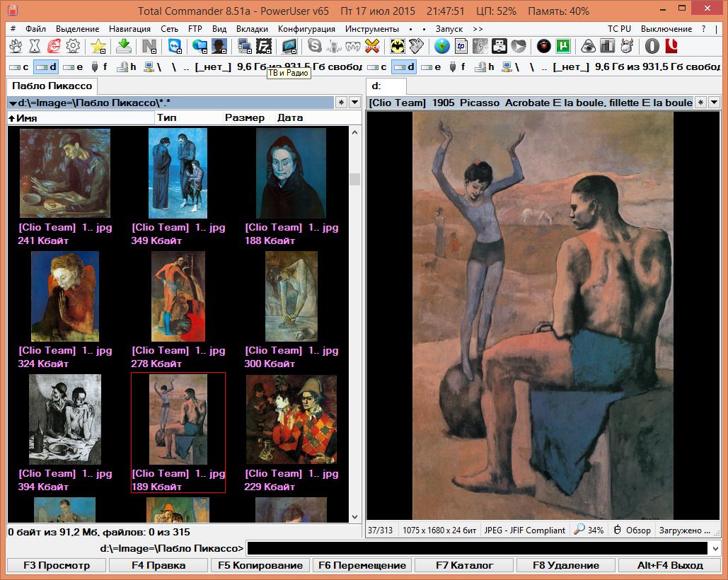The image size is (728, 580).
Task: Open the Выделение menu
Action: pos(78,29)
